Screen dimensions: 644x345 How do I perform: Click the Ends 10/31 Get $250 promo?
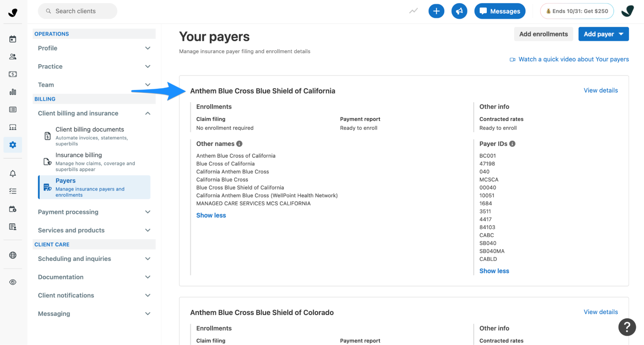(577, 11)
